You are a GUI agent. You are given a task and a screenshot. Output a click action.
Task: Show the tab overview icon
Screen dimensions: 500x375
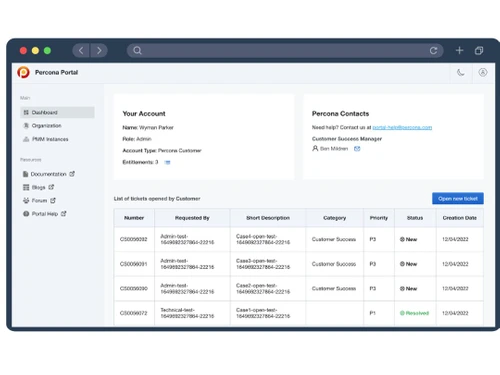[x=479, y=51]
